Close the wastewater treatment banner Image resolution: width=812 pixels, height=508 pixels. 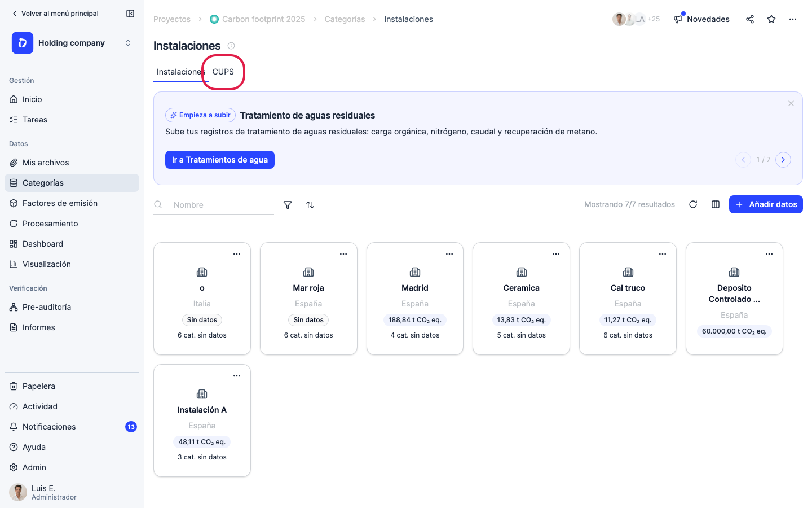tap(791, 103)
